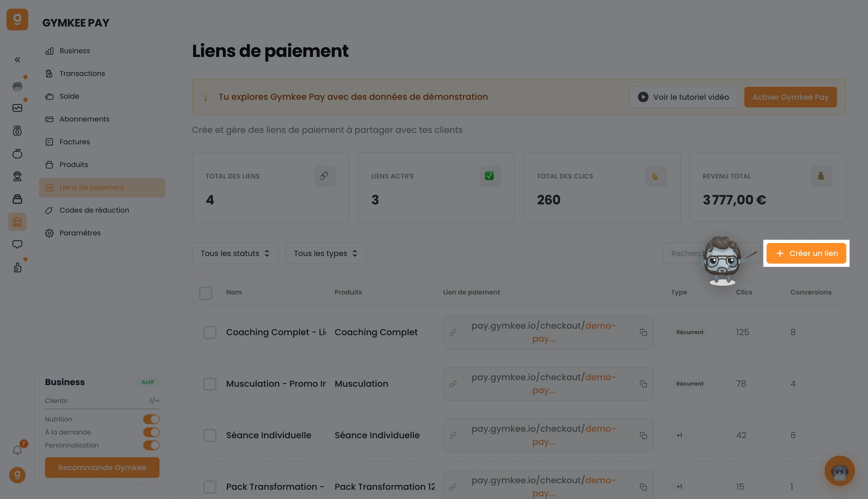Click Activer Gymkee Pay button
The image size is (868, 499).
(790, 97)
